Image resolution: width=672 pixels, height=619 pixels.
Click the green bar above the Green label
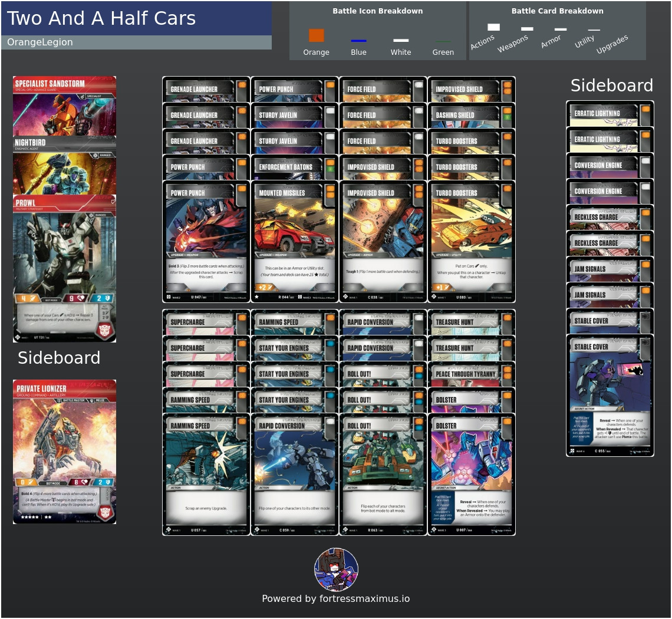(443, 42)
